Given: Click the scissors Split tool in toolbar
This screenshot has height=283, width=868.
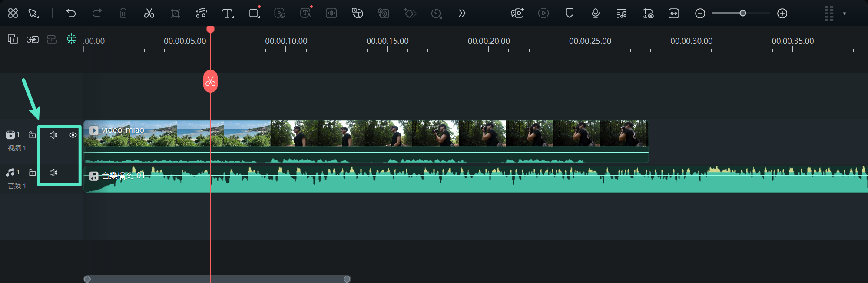Looking at the screenshot, I should (x=149, y=13).
